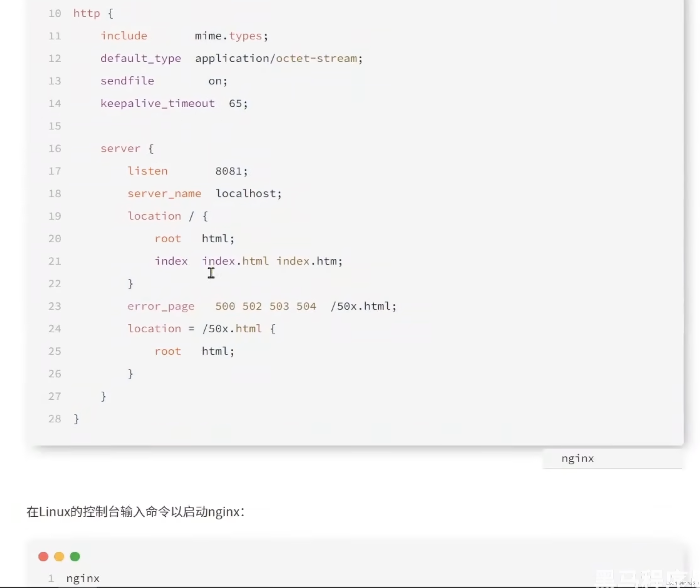Image resolution: width=700 pixels, height=588 pixels.
Task: Click 'root' directive on line 25
Action: point(168,351)
